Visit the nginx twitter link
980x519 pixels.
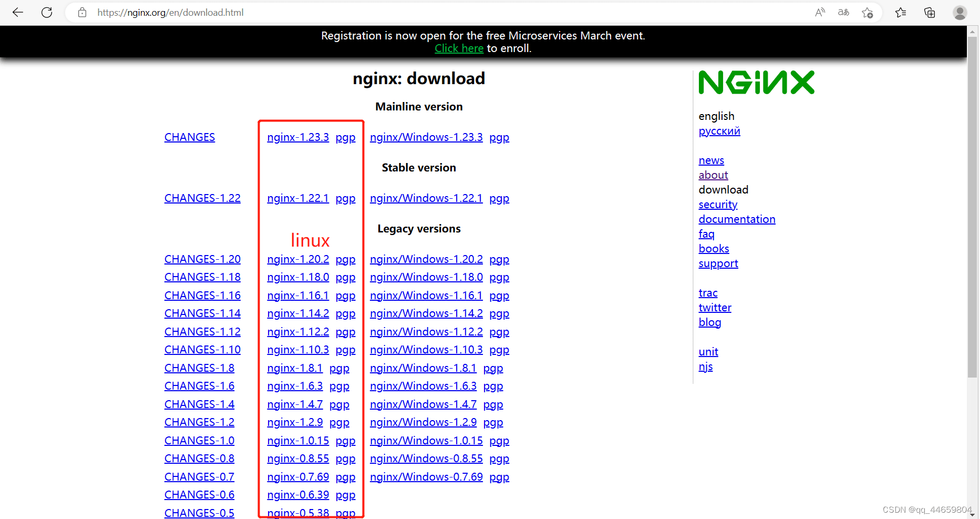pyautogui.click(x=715, y=307)
